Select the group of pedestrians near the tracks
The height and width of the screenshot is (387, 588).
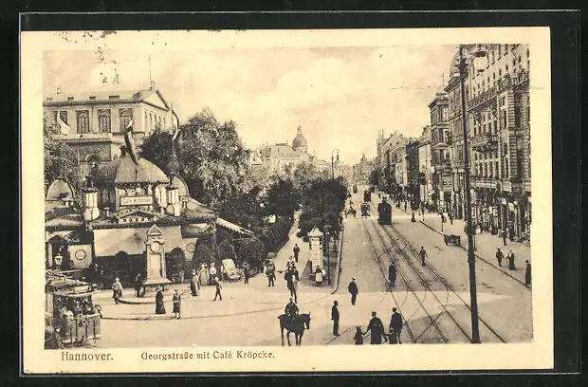tap(379, 327)
